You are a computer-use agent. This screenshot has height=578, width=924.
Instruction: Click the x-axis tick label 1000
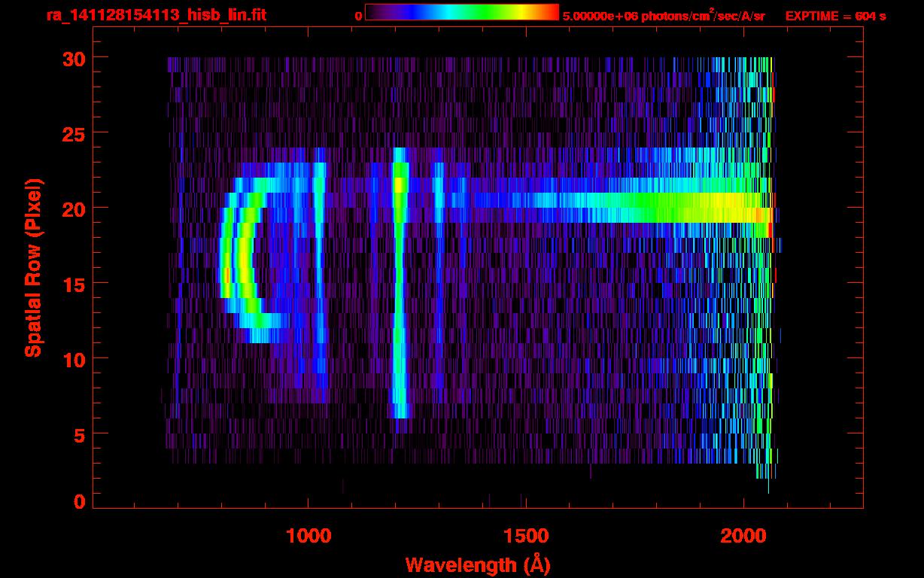point(309,535)
